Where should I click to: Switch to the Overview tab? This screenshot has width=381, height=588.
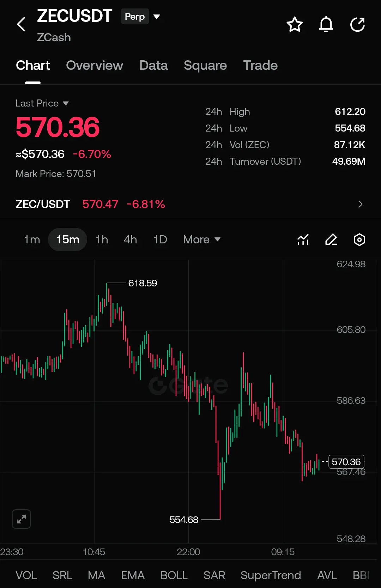[95, 66]
